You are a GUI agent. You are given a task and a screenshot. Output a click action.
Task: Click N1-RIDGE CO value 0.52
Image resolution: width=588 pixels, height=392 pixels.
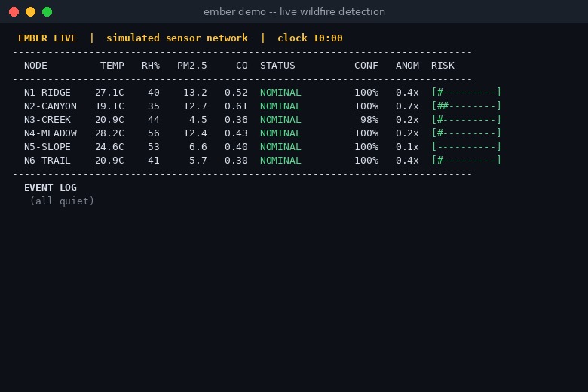tap(236, 93)
